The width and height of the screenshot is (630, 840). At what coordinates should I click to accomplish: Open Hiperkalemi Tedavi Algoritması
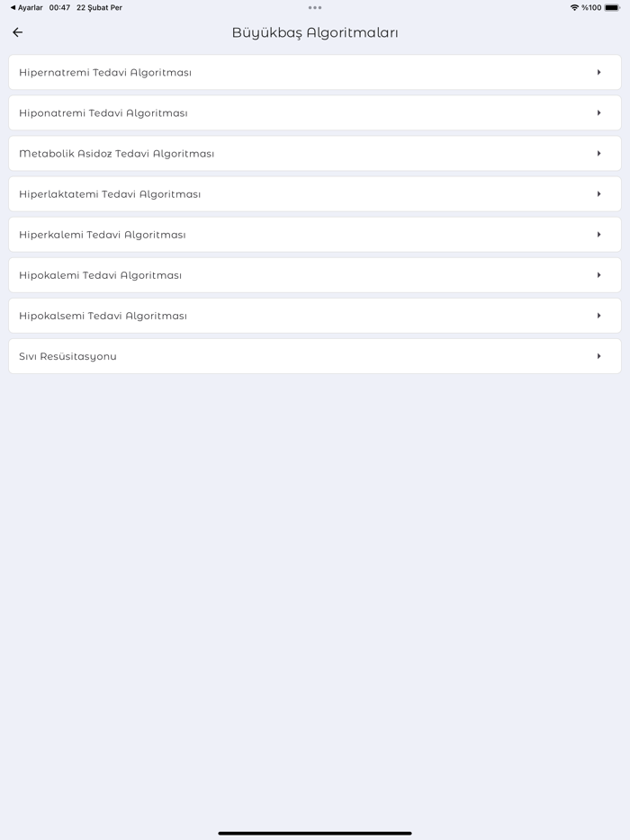click(x=315, y=234)
